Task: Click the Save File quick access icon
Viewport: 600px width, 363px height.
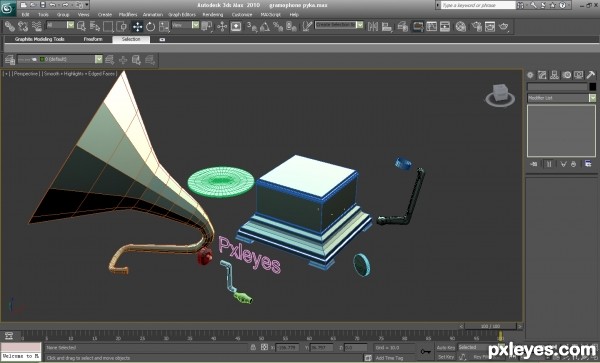Action: click(x=42, y=5)
